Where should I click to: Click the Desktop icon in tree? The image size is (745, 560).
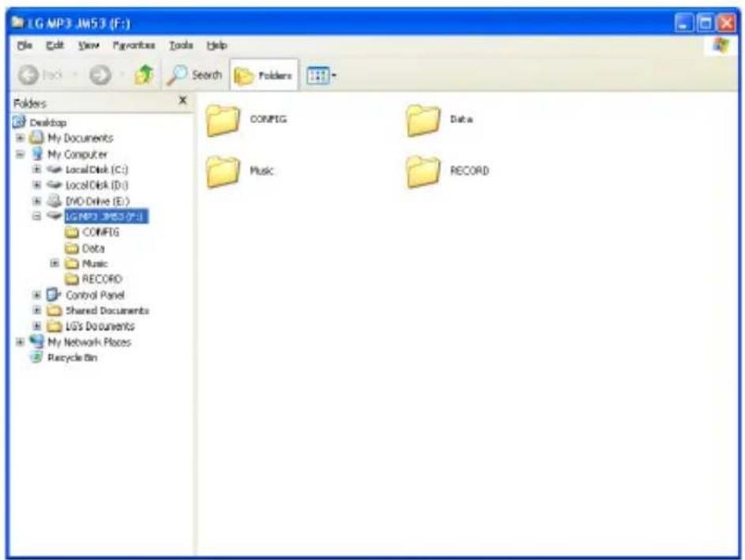[x=20, y=122]
